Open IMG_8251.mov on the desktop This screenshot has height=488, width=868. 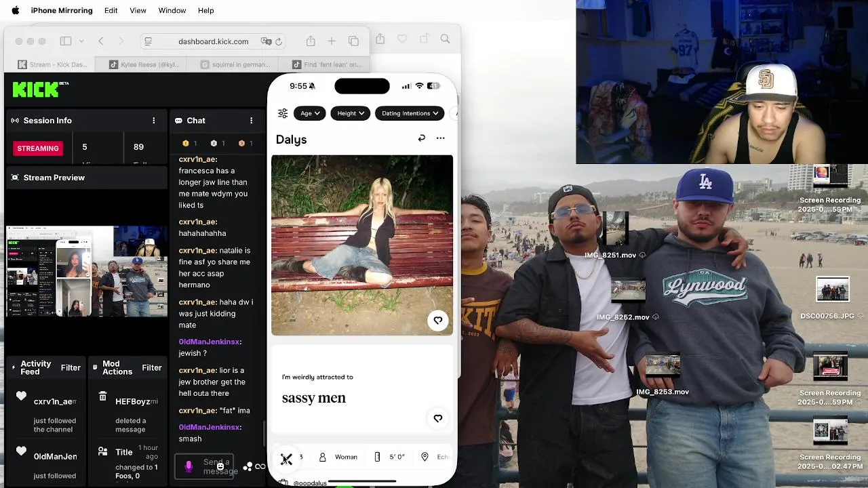click(x=614, y=234)
